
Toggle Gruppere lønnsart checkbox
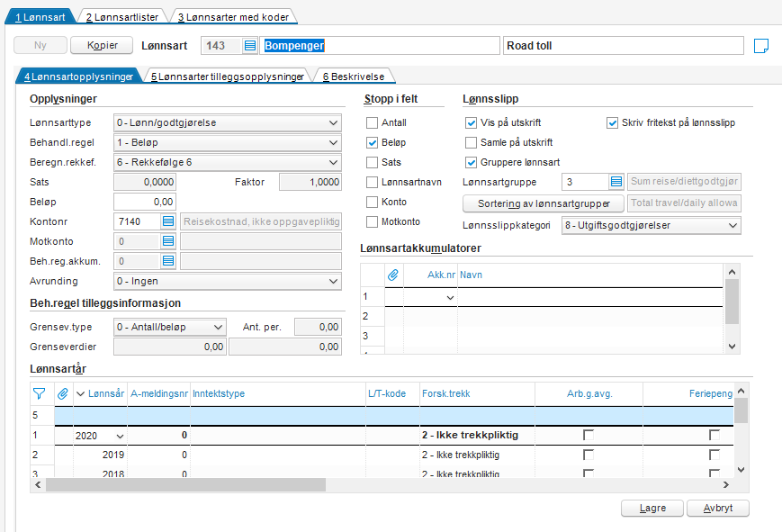471,162
